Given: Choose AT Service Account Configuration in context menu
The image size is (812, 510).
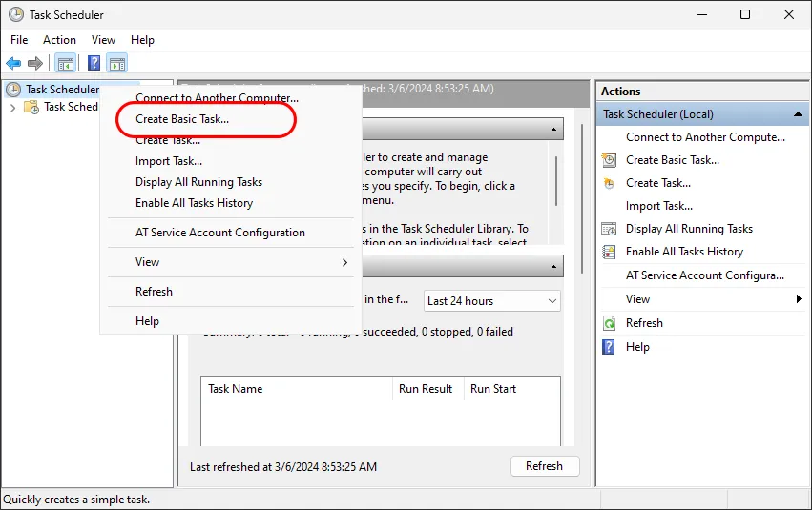Looking at the screenshot, I should coord(231,233).
